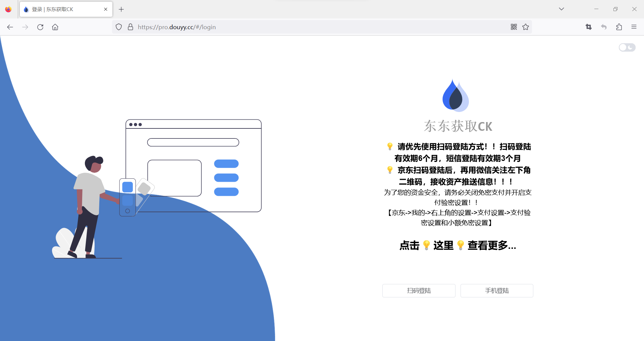Screen dimensions: 644x341
Task: Open a new browser tab
Action: tap(121, 9)
